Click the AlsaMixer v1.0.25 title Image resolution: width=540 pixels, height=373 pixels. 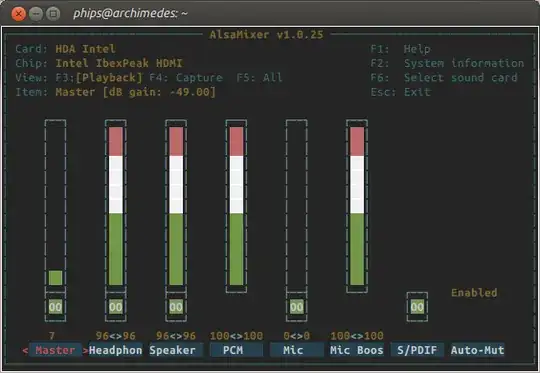pyautogui.click(x=267, y=35)
